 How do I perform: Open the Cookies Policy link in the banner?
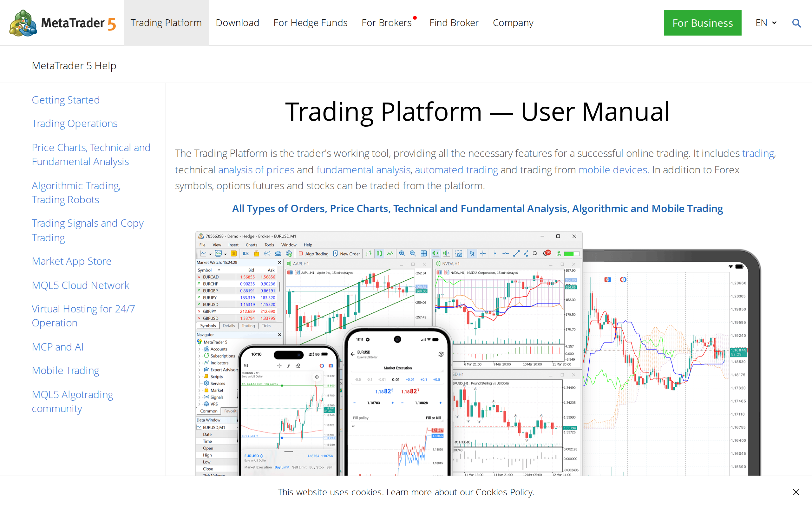(504, 492)
